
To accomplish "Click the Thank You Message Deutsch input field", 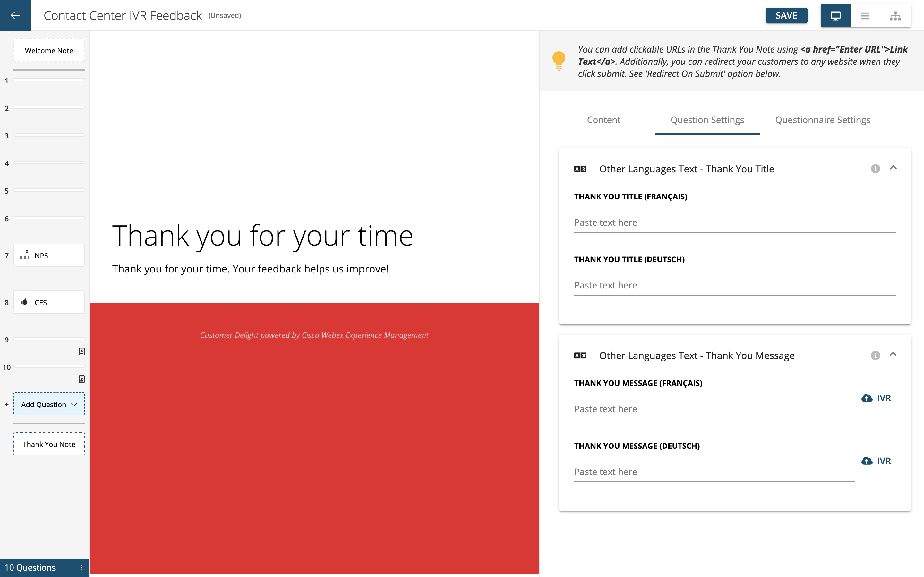I will coord(714,472).
